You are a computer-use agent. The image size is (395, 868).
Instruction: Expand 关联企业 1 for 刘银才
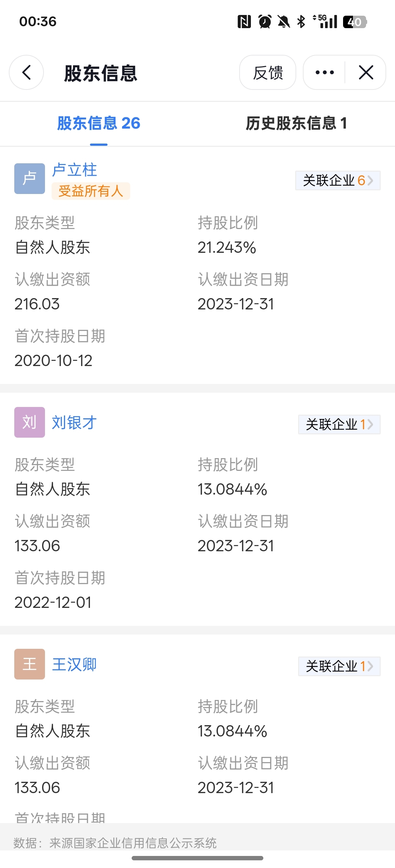[339, 425]
